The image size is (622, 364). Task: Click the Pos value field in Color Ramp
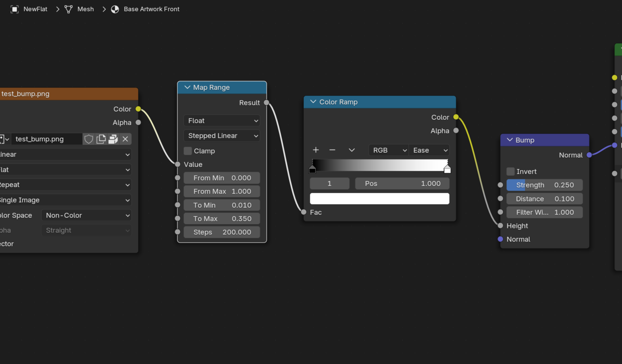point(402,183)
